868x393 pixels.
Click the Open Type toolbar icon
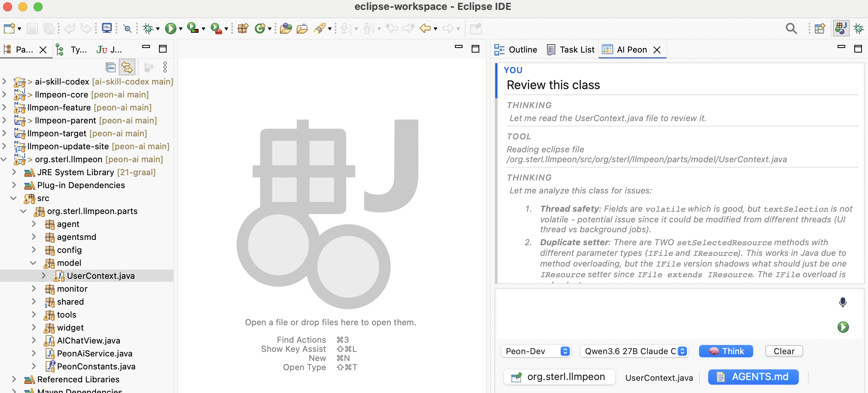point(286,28)
